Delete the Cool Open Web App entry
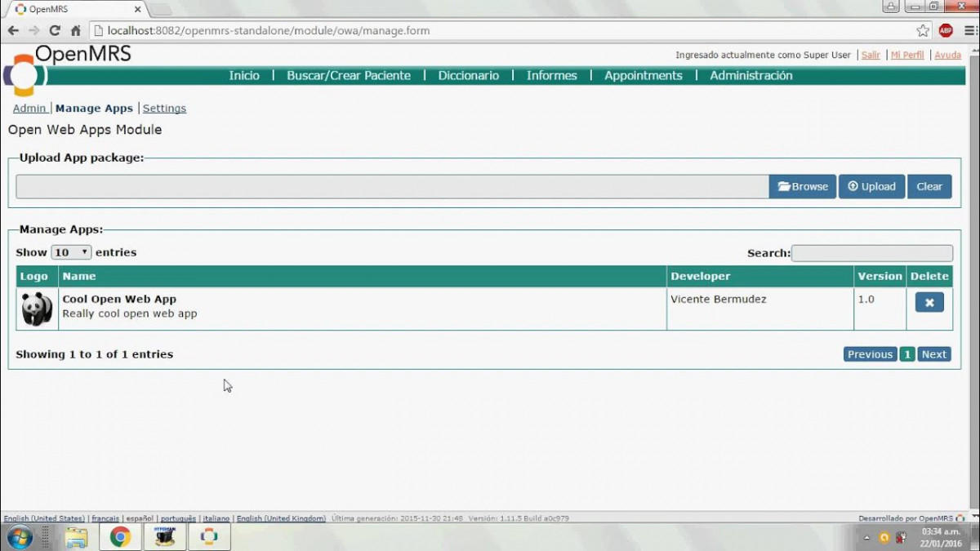 pyautogui.click(x=929, y=302)
